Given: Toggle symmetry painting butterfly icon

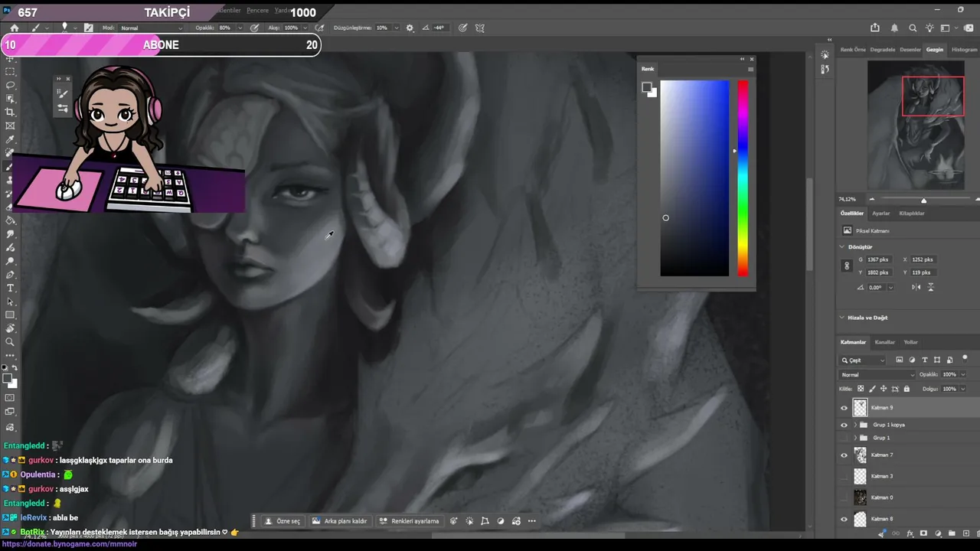Looking at the screenshot, I should click(x=480, y=28).
